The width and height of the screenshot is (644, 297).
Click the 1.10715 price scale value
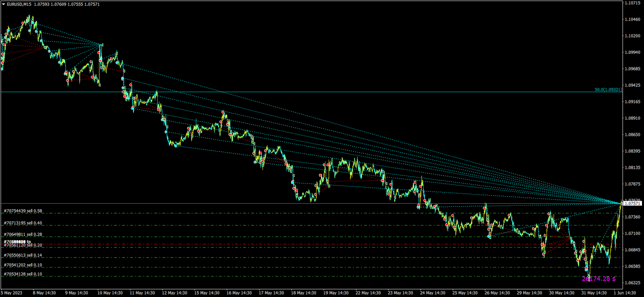tap(633, 3)
